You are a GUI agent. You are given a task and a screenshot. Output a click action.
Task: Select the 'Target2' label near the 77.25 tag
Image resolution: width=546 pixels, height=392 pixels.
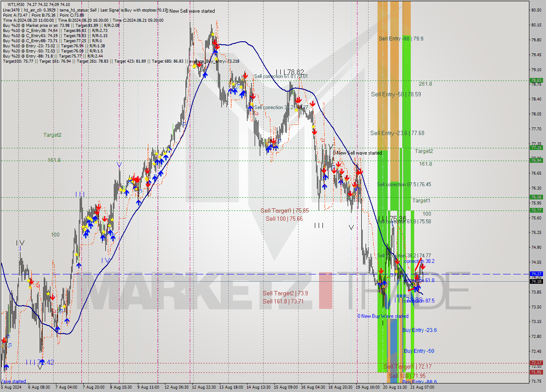424,151
